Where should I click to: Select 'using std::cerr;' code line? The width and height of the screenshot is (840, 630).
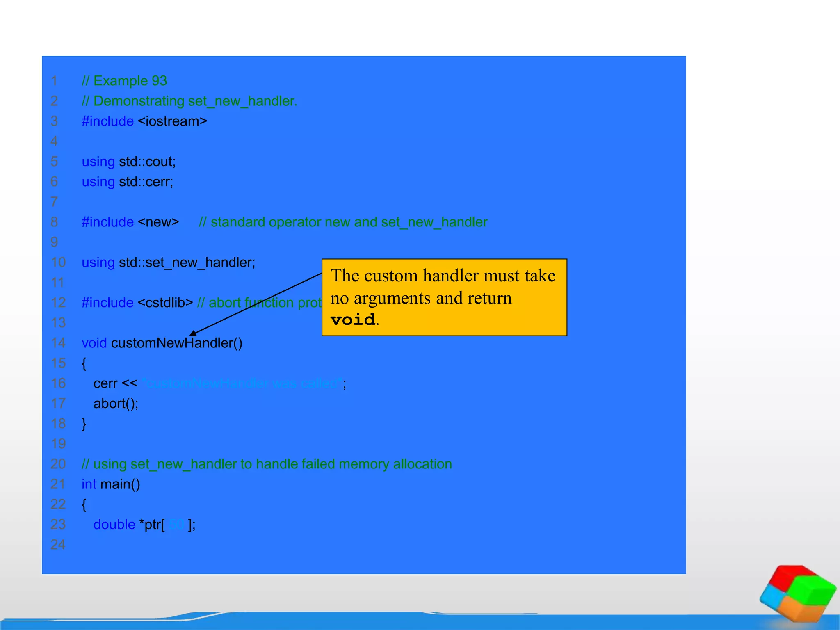click(x=128, y=182)
